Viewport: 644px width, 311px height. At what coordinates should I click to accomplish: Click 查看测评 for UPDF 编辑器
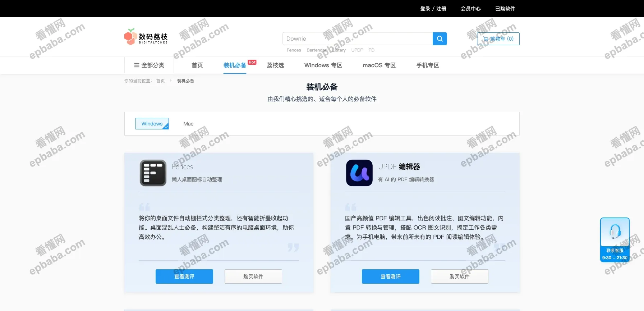[391, 276]
